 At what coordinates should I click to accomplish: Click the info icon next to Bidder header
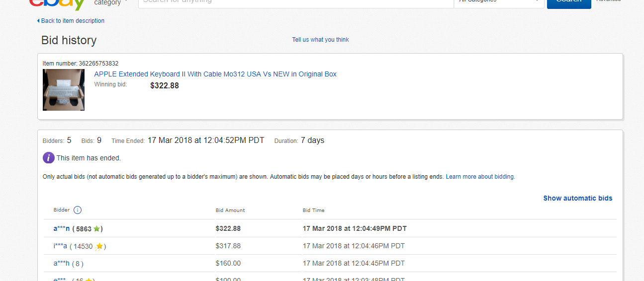[78, 210]
